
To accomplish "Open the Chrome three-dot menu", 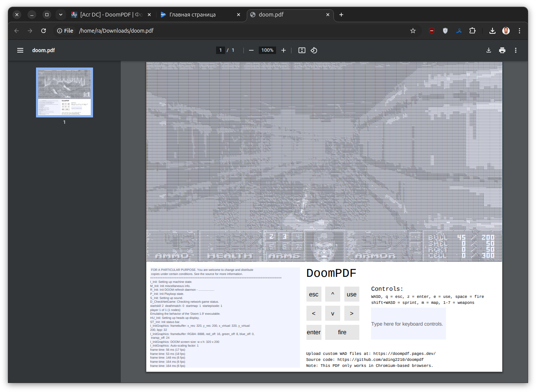I will point(519,31).
